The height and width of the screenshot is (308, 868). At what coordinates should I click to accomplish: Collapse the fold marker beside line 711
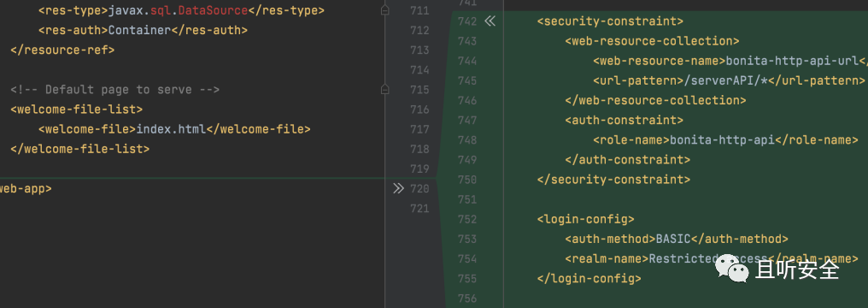pos(385,10)
